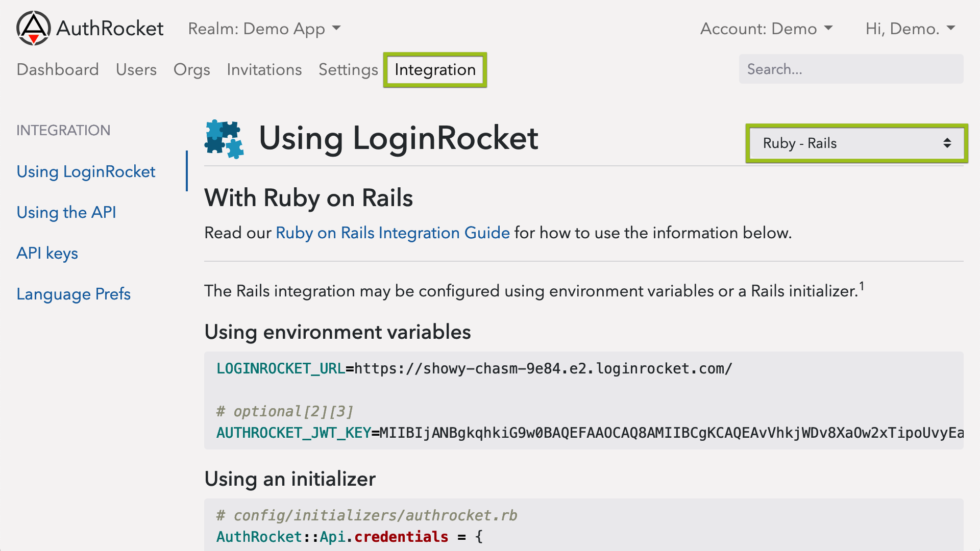The image size is (980, 551).
Task: Click the 'Using environment variables' heading
Action: [x=337, y=332]
